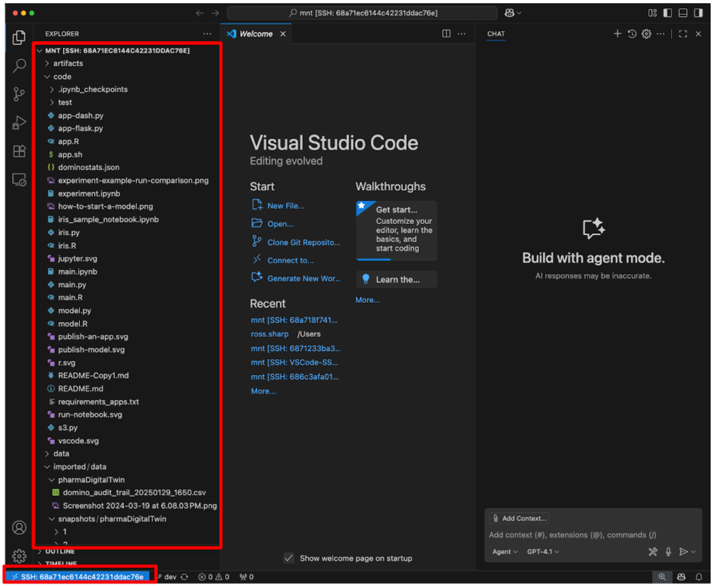Viewport: 715px width, 588px height.
Task: Toggle Show welcome page on startup checkbox
Action: click(289, 558)
